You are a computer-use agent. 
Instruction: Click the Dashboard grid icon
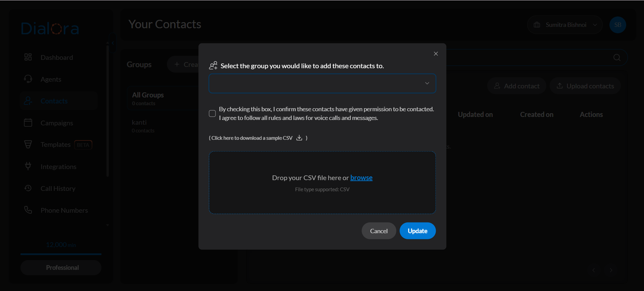pyautogui.click(x=28, y=57)
